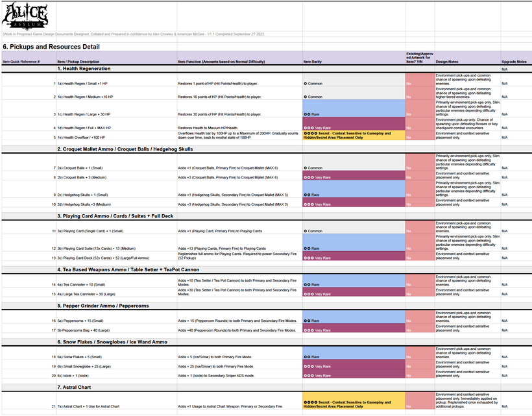Screen dimensions: 532x416
Task: Select 'Adds +1 Usage to Astral Chart Weapon' cell
Action: [240, 400]
